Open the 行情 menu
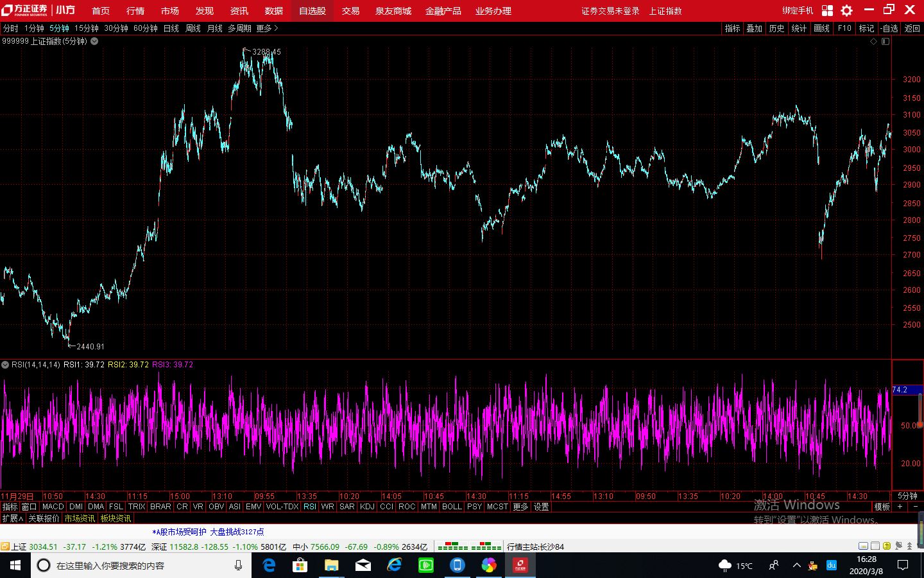Image resolution: width=924 pixels, height=578 pixels. pyautogui.click(x=135, y=11)
